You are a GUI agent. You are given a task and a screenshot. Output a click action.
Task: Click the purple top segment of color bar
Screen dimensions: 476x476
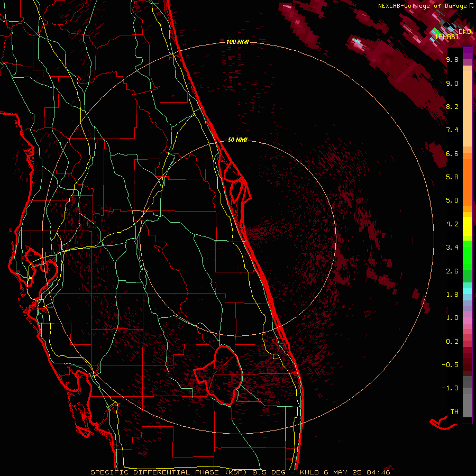[x=467, y=53]
